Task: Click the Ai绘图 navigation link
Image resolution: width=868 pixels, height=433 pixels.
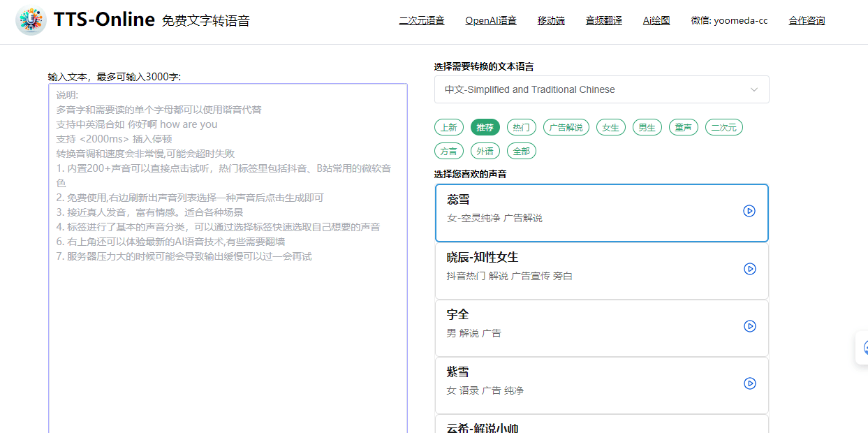Action: pos(656,21)
